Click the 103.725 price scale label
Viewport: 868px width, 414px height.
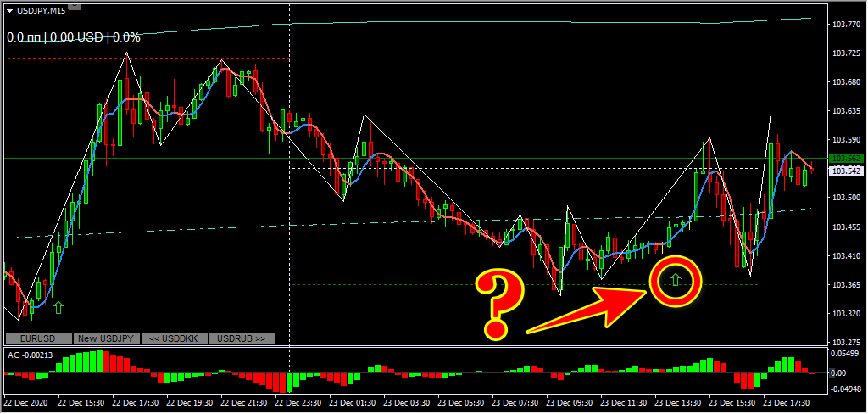click(x=845, y=53)
